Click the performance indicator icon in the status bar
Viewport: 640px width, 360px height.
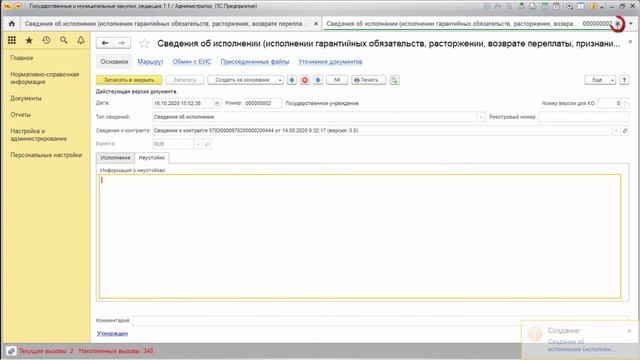11,351
